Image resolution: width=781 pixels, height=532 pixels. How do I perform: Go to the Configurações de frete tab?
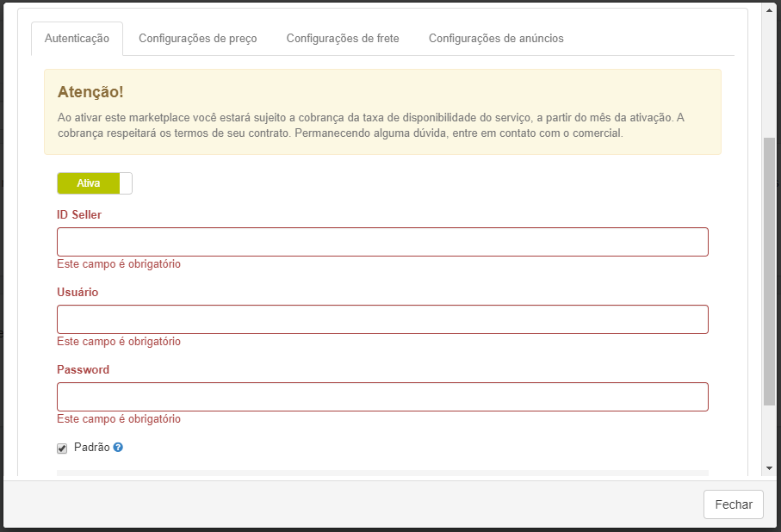(x=343, y=39)
